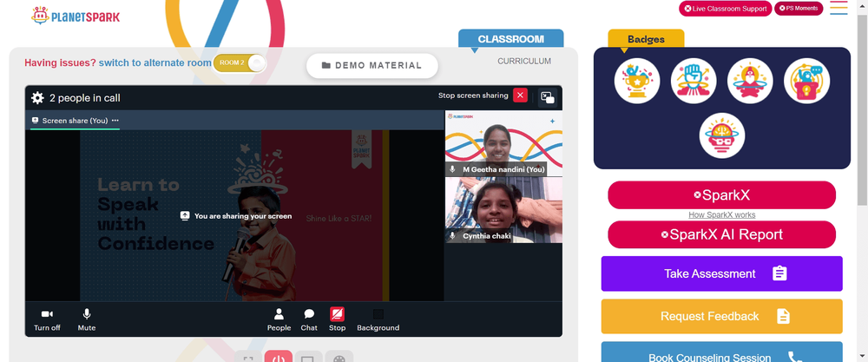Launch SparkX
Screen dimensions: 868x362
pos(722,194)
